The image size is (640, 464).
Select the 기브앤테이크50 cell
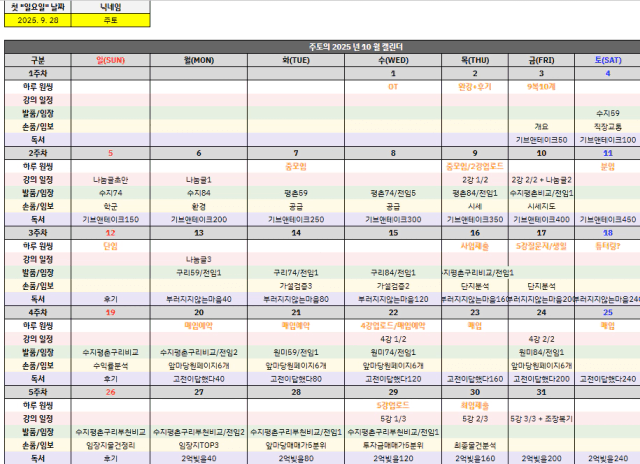541,140
